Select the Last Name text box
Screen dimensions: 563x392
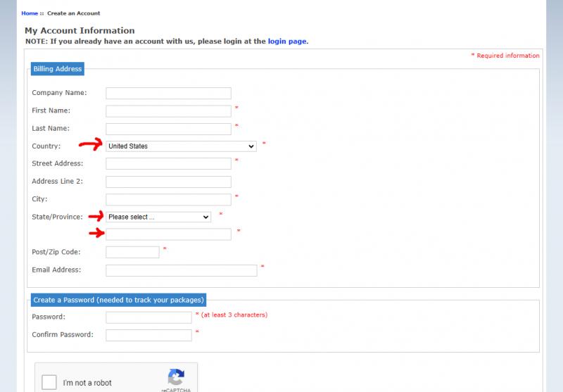pos(168,129)
